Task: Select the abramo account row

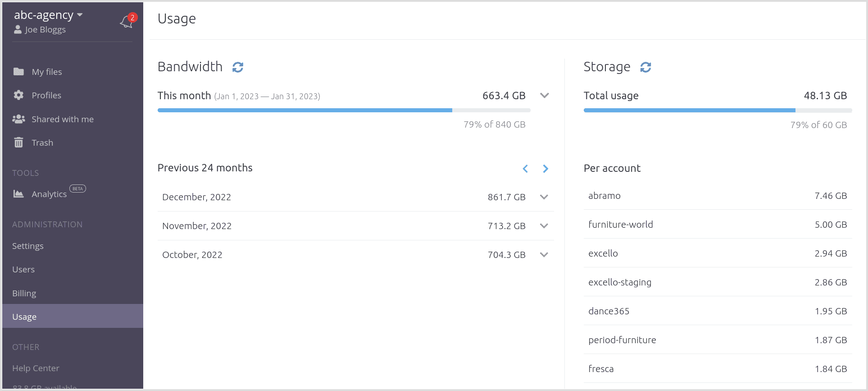Action: [x=718, y=196]
